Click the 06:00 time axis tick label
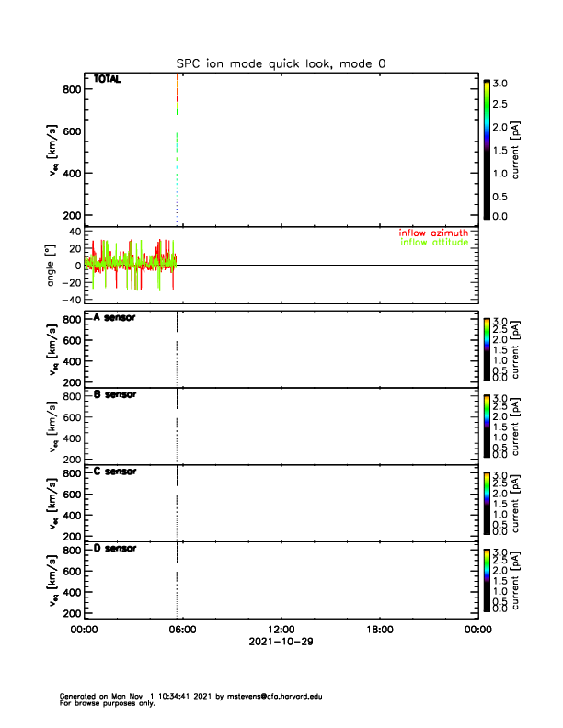The image size is (563, 728). (x=182, y=630)
